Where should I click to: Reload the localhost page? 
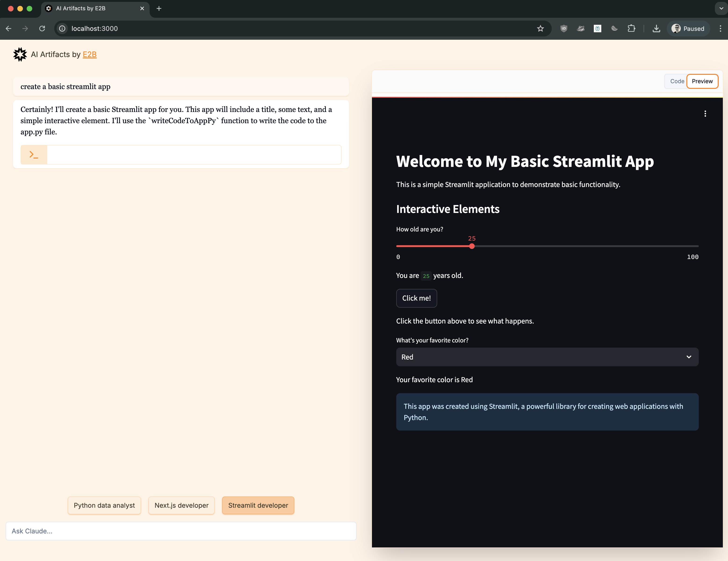[42, 29]
